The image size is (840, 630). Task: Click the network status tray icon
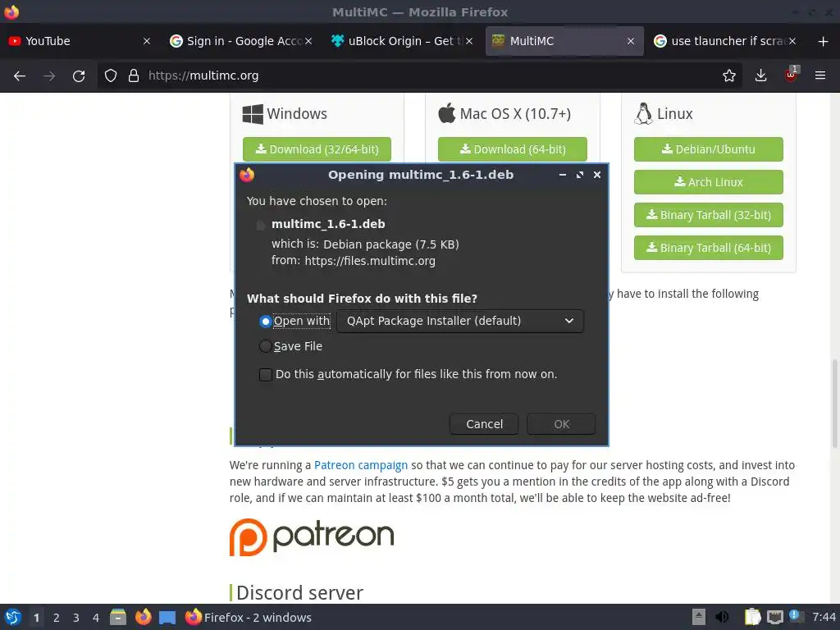click(x=774, y=618)
